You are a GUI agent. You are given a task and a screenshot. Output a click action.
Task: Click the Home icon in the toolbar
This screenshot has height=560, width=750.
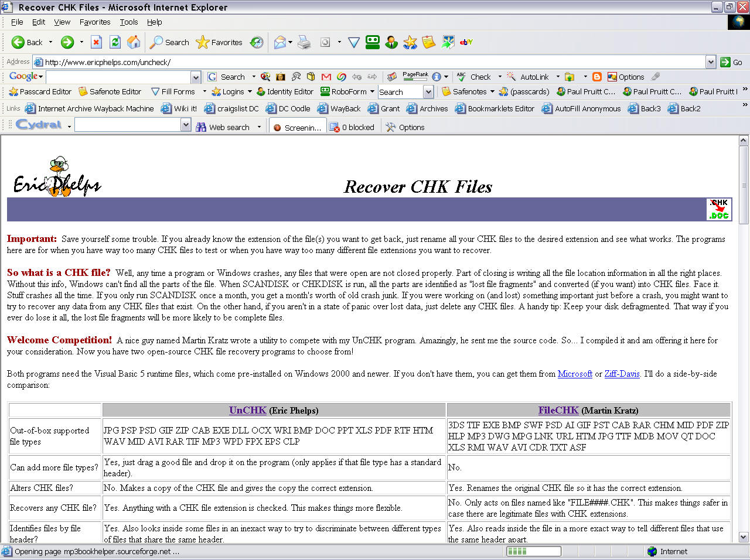point(134,42)
